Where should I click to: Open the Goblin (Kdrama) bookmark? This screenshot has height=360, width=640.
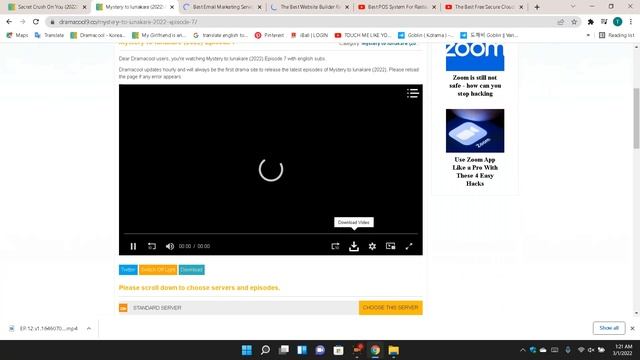(x=426, y=36)
